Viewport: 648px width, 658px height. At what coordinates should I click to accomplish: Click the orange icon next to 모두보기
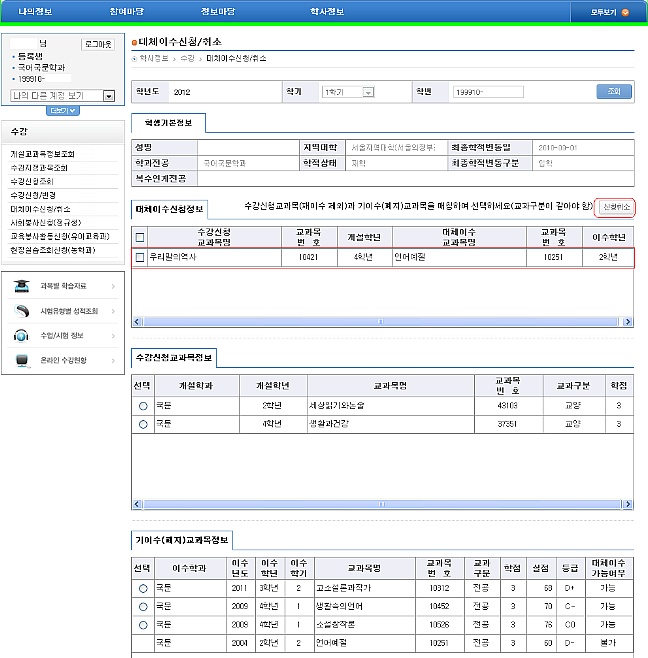pyautogui.click(x=625, y=12)
